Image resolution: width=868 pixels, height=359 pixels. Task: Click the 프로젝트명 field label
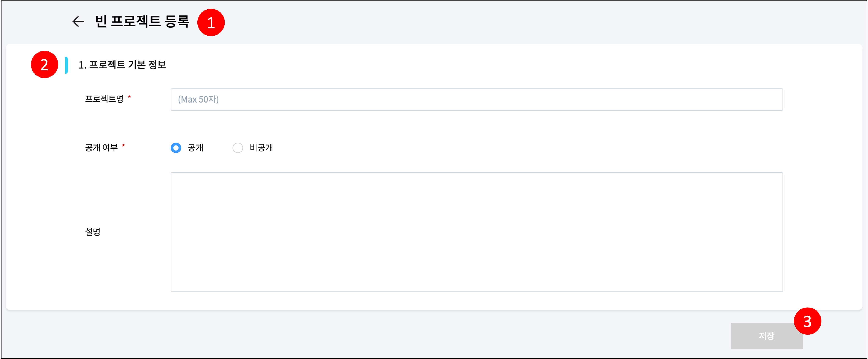pyautogui.click(x=104, y=99)
